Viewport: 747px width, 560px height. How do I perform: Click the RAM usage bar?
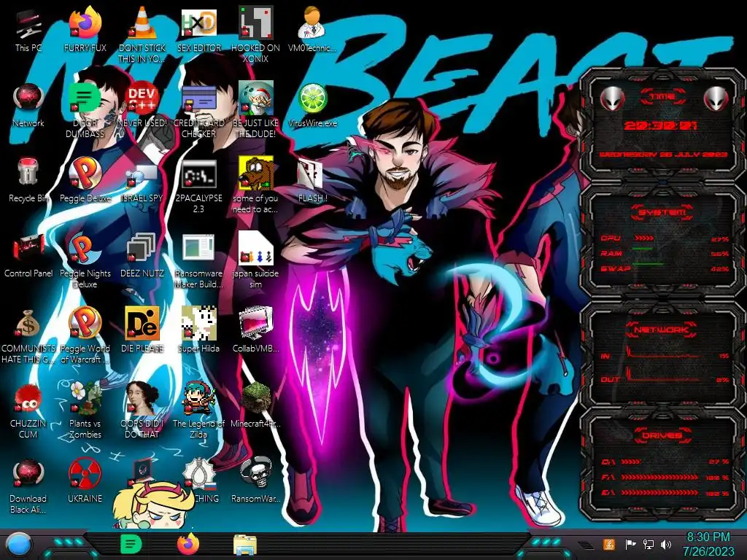(665, 253)
